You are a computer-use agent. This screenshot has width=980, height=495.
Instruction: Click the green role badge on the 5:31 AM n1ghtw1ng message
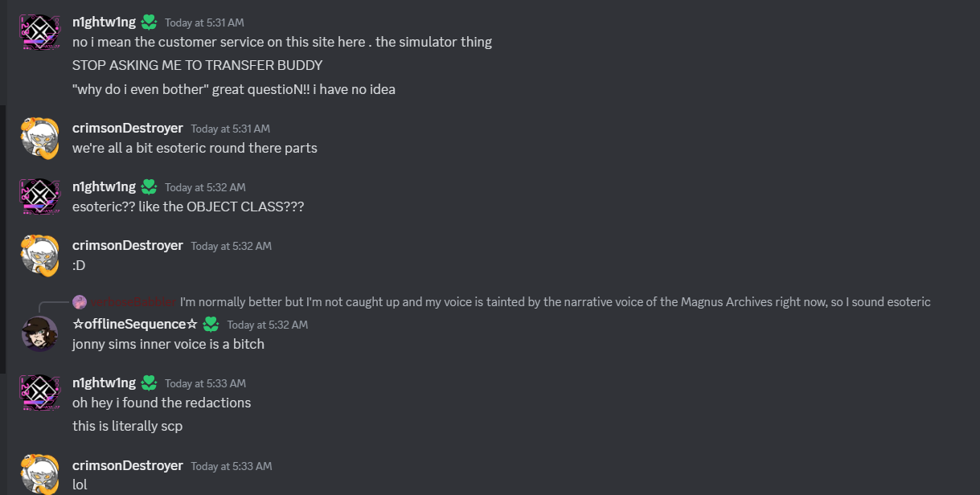coord(149,22)
